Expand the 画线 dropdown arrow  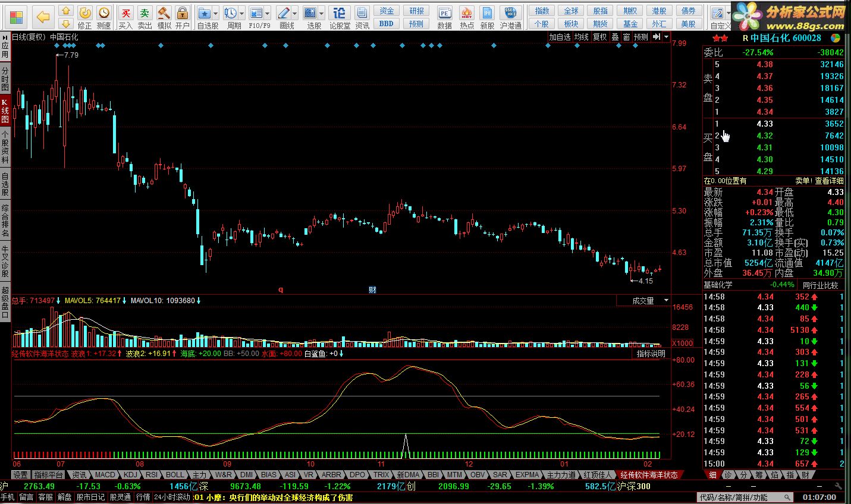(x=295, y=13)
